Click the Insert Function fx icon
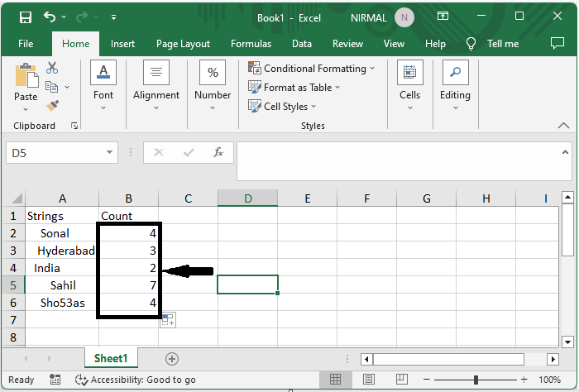 pos(218,152)
